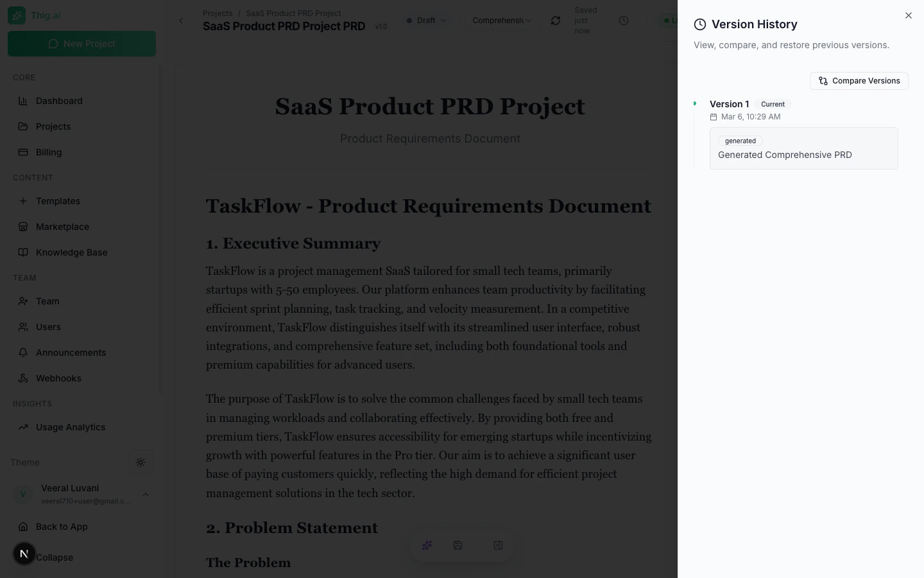Screen dimensions: 924x578
Task: Open Usage Analytics in sidebar
Action: [x=81, y=427]
